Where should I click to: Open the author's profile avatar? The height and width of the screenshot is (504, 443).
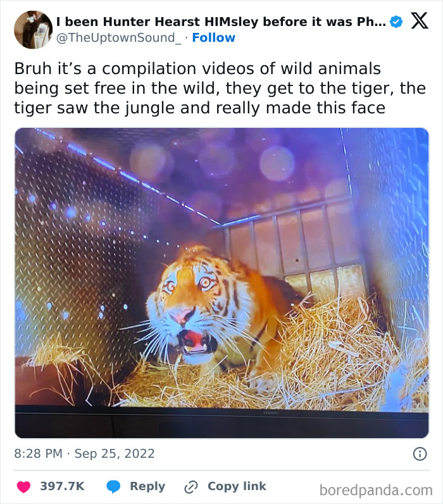point(33,30)
